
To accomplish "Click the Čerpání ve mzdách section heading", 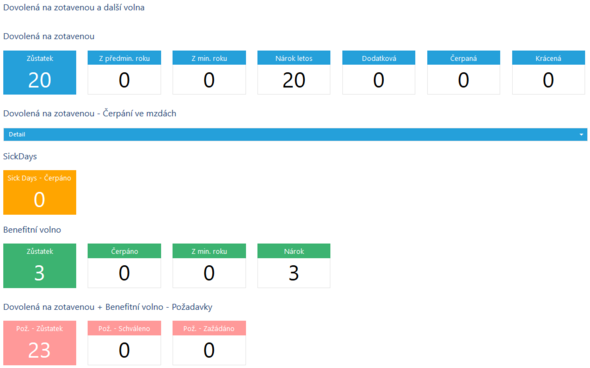I will click(90, 114).
